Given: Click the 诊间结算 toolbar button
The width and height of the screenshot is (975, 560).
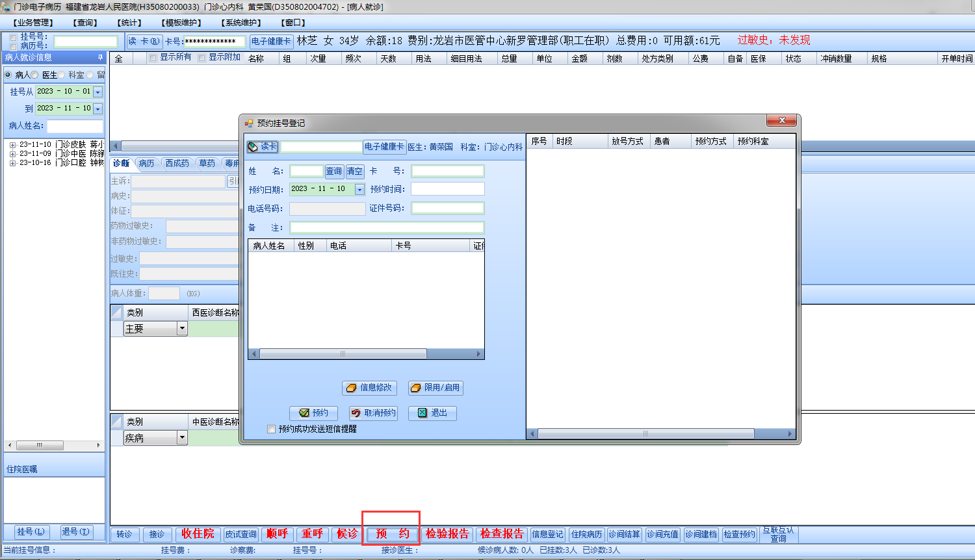Looking at the screenshot, I should 624,534.
